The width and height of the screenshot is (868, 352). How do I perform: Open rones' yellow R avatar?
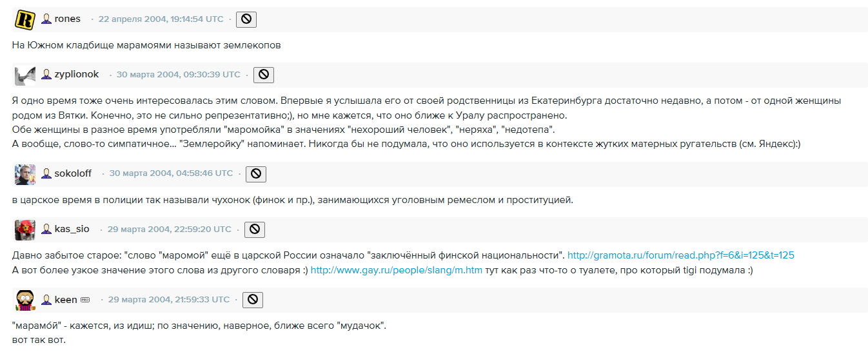25,20
